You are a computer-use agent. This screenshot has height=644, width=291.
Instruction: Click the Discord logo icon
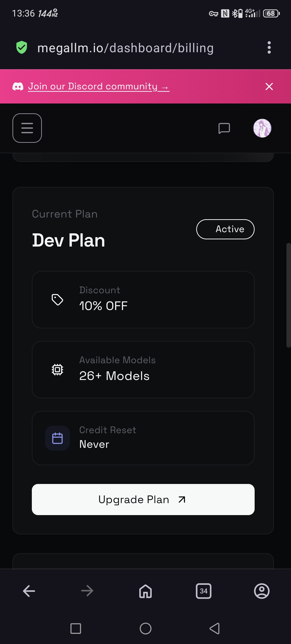click(x=18, y=86)
